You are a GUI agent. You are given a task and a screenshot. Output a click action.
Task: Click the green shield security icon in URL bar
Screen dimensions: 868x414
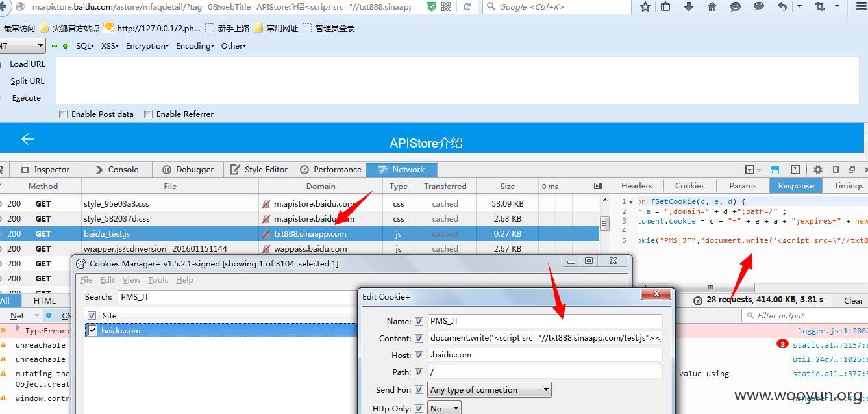coord(432,6)
